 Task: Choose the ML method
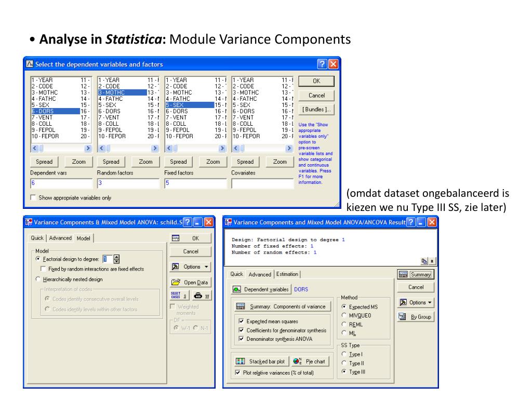coord(344,333)
